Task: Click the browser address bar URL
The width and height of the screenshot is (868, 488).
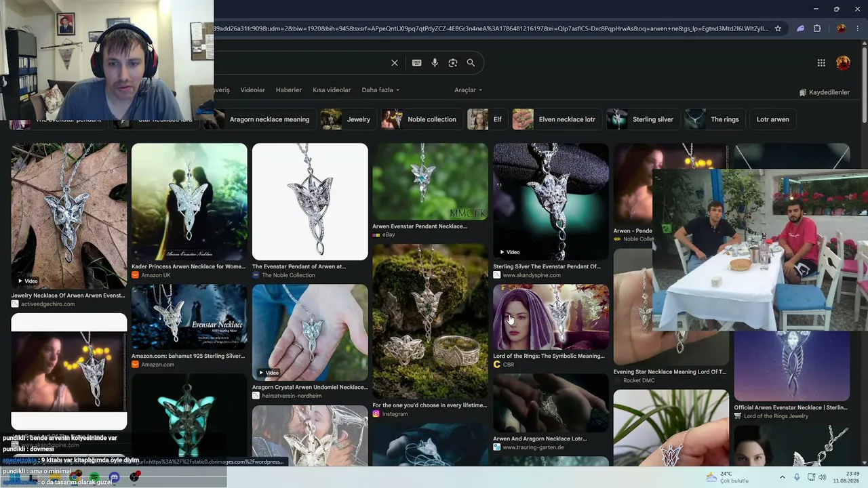Action: tap(492, 28)
